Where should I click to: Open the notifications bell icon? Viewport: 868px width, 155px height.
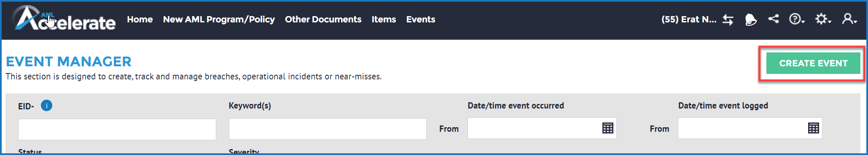[x=751, y=19]
